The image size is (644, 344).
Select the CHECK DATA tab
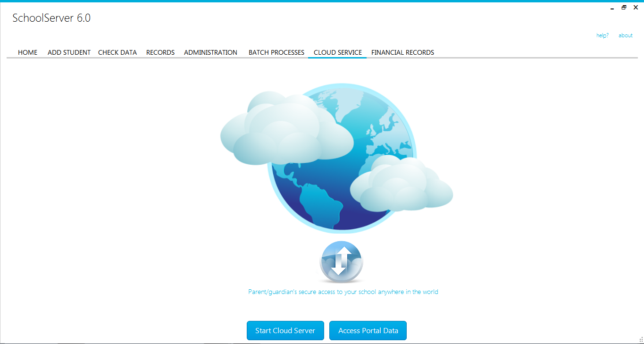coord(117,52)
